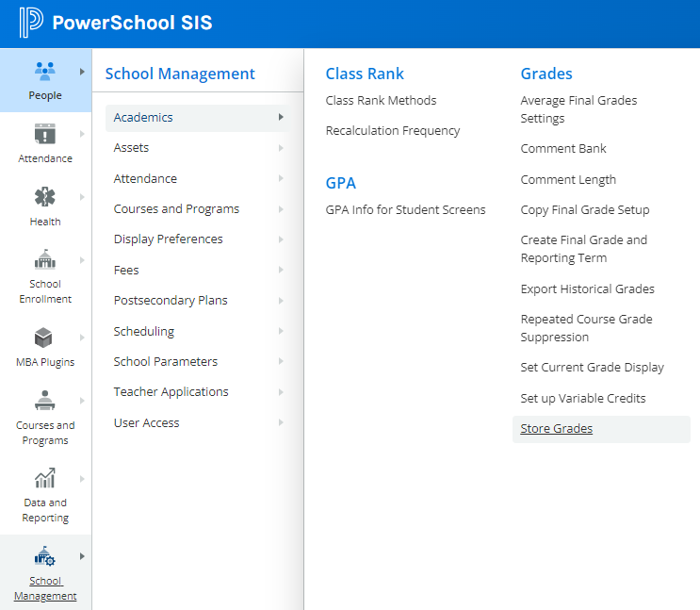Select Academics in School Management menu
The height and width of the screenshot is (610, 700).
click(197, 118)
